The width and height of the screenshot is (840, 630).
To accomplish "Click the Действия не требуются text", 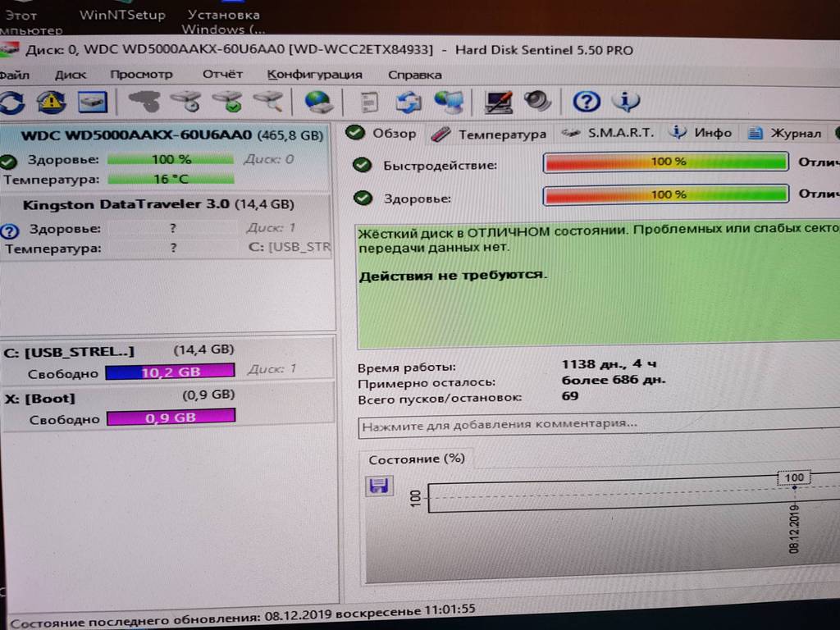I will [x=453, y=276].
